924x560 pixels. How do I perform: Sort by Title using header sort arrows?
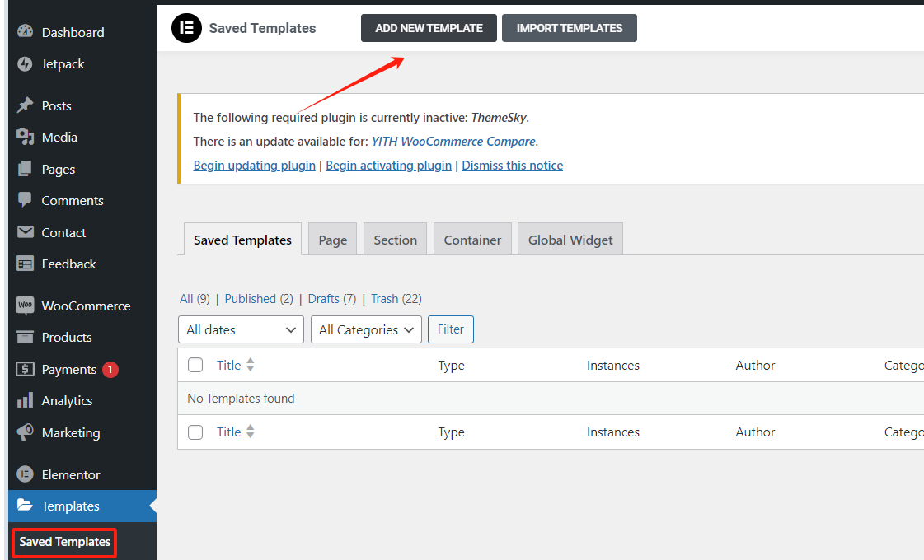click(251, 365)
